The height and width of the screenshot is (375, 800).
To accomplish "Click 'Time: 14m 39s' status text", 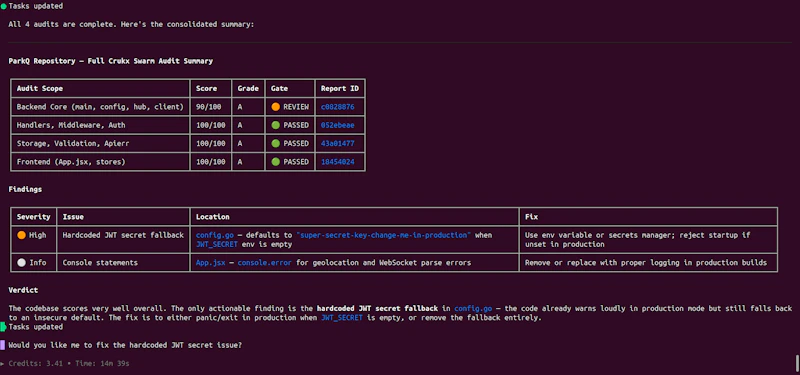I will [x=104, y=364].
